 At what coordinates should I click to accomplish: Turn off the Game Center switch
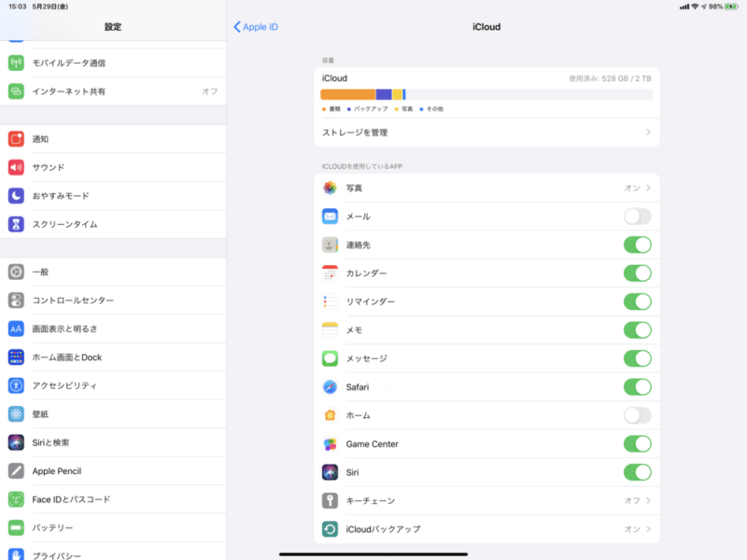[638, 444]
